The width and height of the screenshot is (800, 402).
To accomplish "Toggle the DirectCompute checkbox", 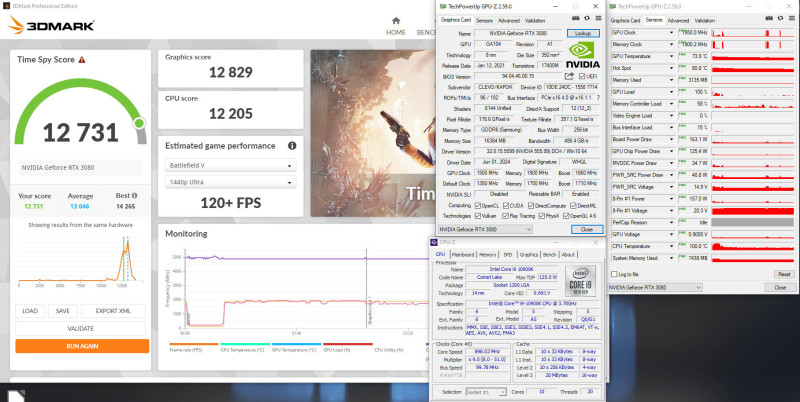I will (531, 206).
